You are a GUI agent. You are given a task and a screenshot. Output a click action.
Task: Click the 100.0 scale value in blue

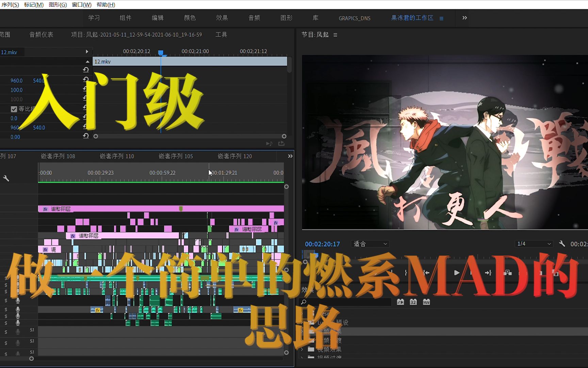(16, 90)
